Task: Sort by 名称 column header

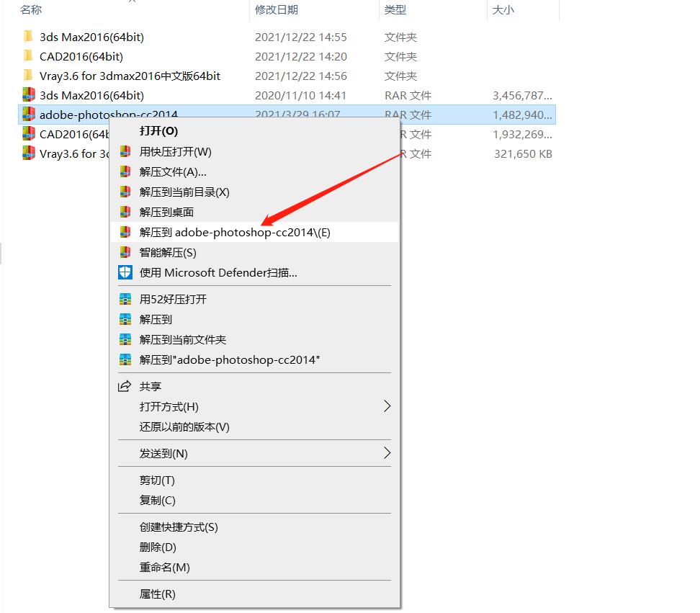Action: tap(31, 10)
